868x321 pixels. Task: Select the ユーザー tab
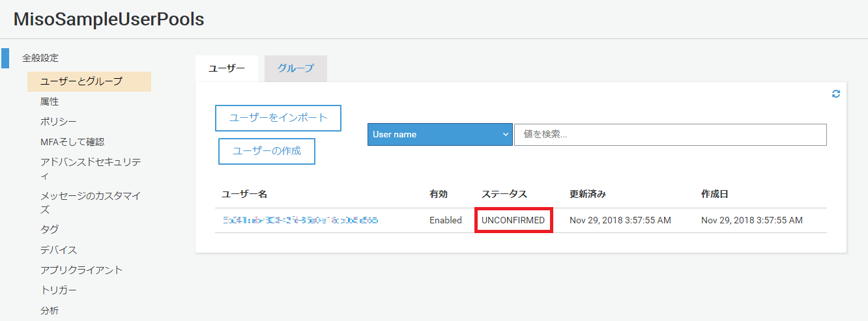click(x=227, y=68)
